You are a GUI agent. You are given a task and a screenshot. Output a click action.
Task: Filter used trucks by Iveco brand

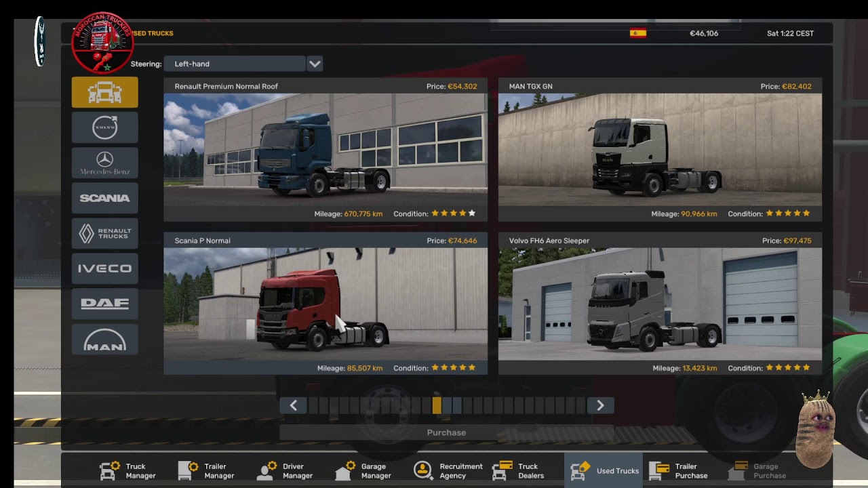tap(104, 268)
